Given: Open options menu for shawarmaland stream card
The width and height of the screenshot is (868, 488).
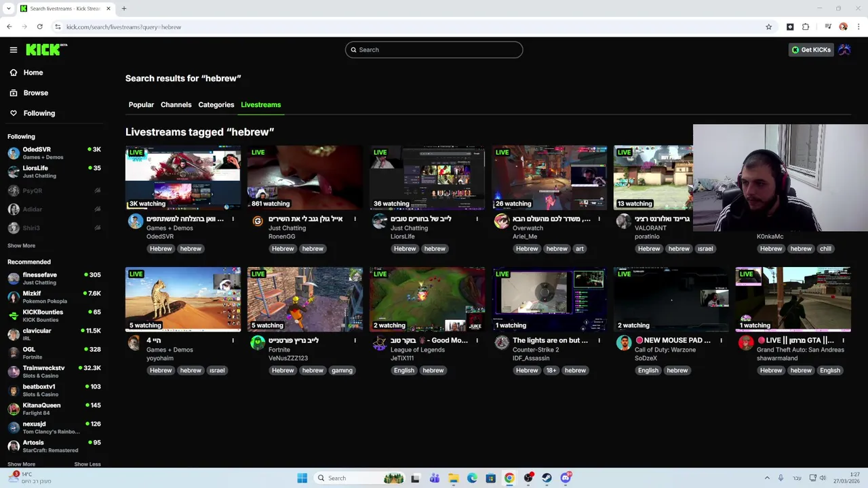Looking at the screenshot, I should [843, 340].
